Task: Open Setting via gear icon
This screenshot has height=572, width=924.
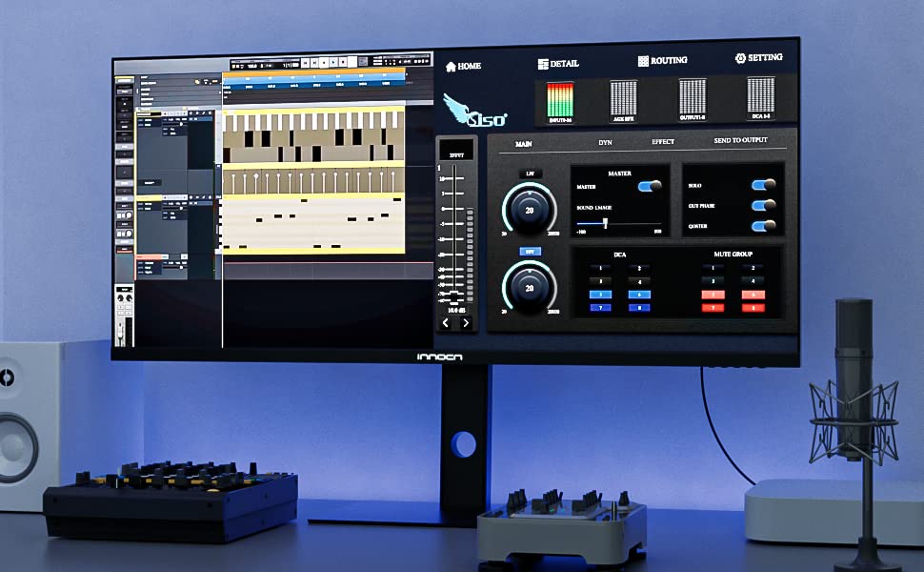Action: (740, 58)
